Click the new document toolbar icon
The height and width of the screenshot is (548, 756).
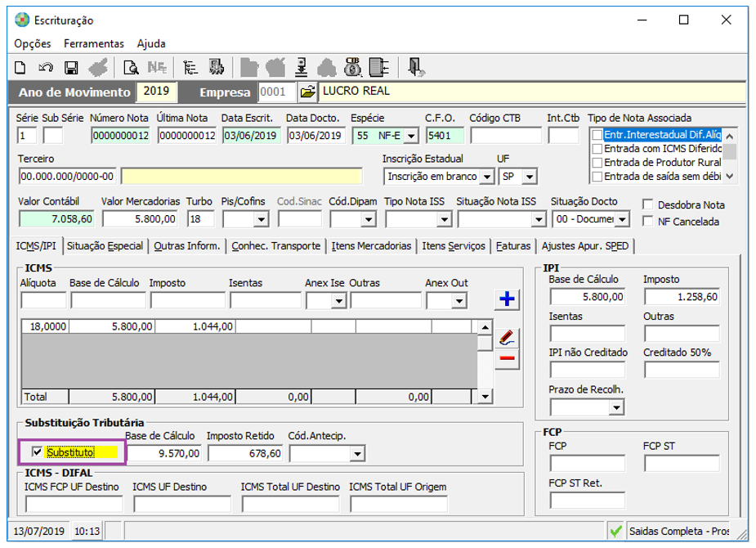click(x=21, y=67)
